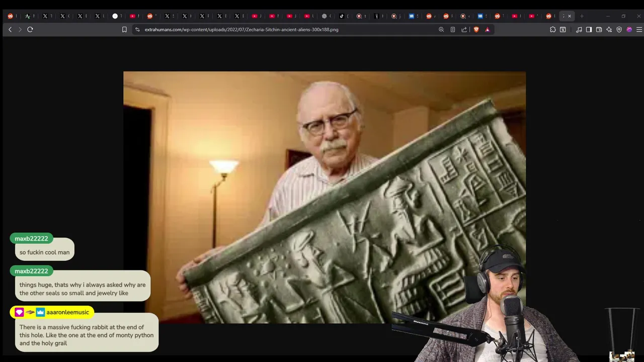Image resolution: width=644 pixels, height=362 pixels.
Task: Click the forward navigation arrow
Action: [x=20, y=30]
